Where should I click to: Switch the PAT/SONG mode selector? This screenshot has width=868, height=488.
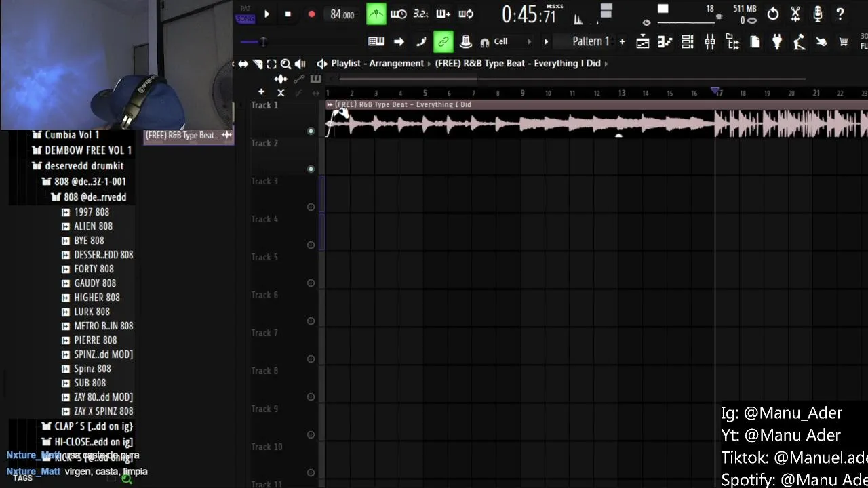click(245, 14)
